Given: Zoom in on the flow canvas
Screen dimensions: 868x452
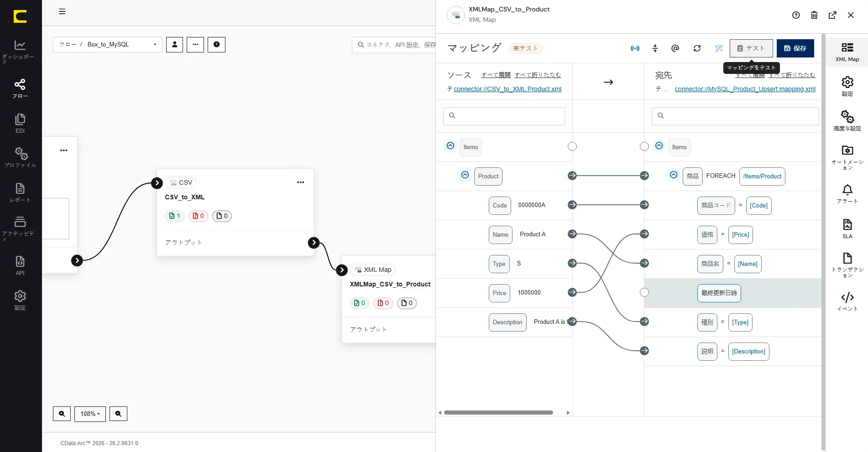Looking at the screenshot, I should coord(62,414).
